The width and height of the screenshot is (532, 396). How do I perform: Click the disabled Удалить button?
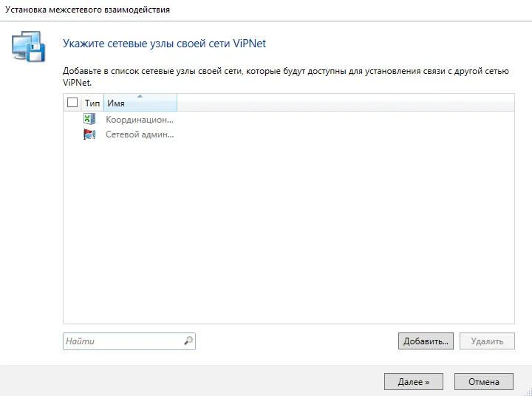point(487,341)
